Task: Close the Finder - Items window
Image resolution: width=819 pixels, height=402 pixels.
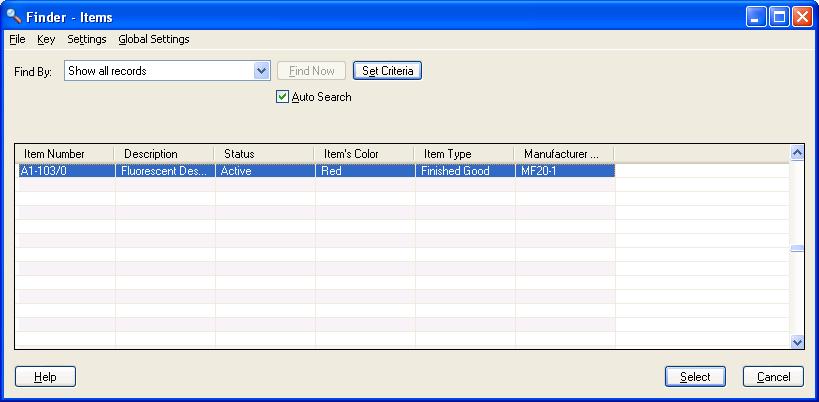Action: click(x=802, y=17)
